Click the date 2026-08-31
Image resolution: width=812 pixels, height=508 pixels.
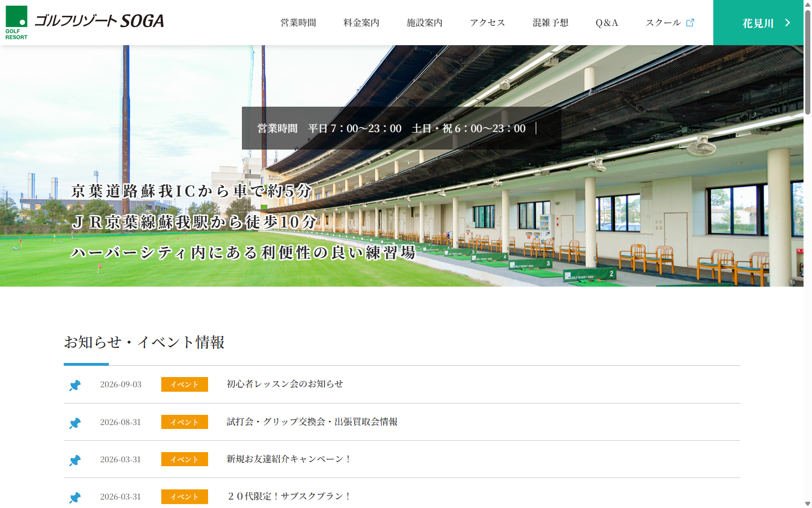pos(121,422)
